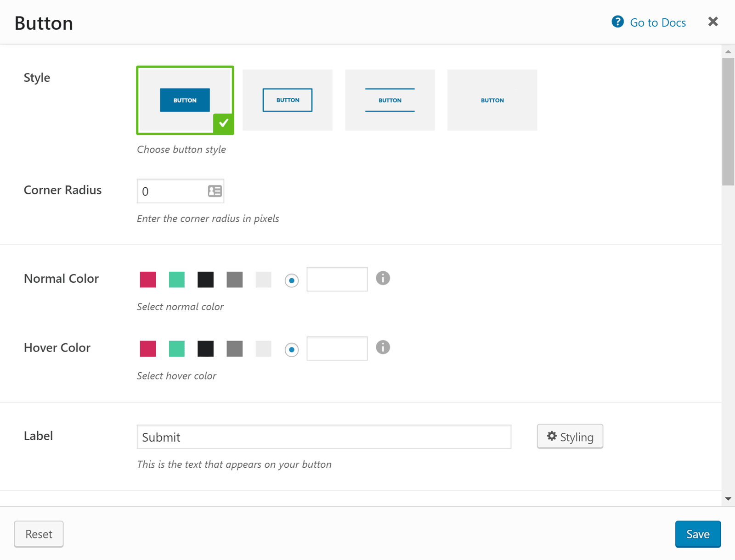Select the filled button style thumbnail
This screenshot has height=560, width=735.
pos(185,100)
